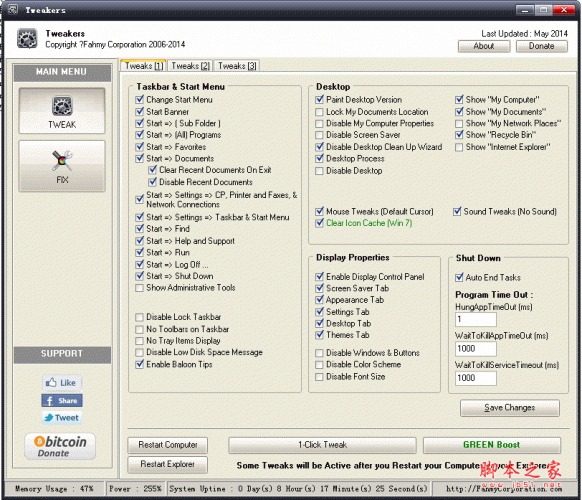Run the 1-Click Tweak

323,445
